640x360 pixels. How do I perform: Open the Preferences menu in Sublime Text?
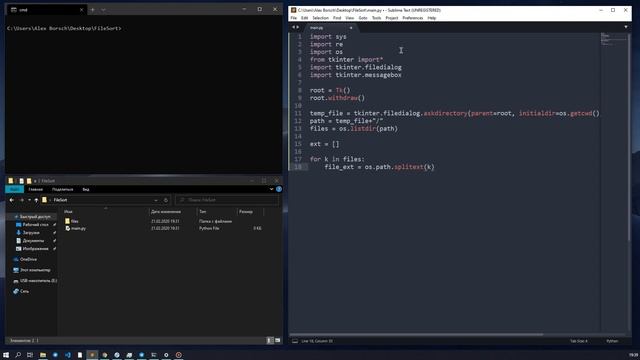[413, 18]
